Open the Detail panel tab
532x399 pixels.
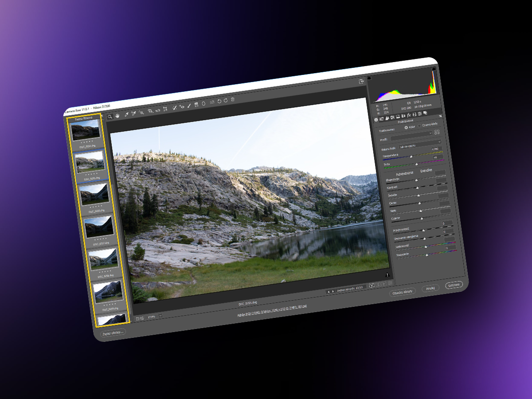point(387,118)
